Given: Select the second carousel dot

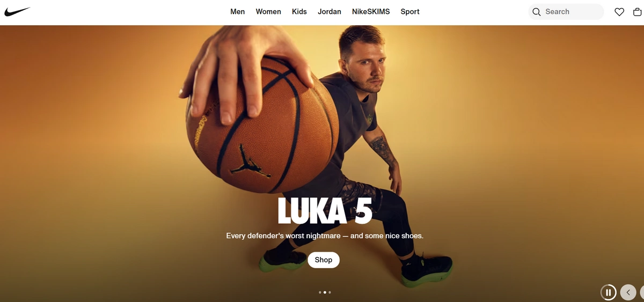Looking at the screenshot, I should [325, 292].
